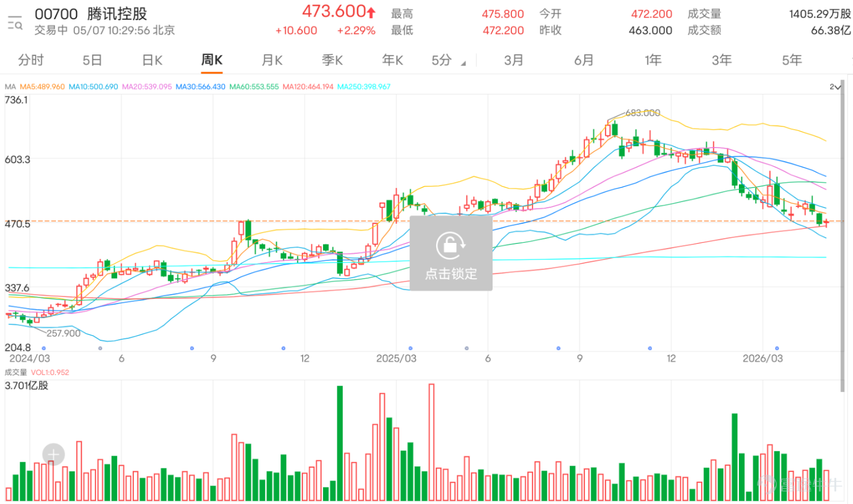
Task: Click the MA250:398.967 indicator label
Action: coord(364,87)
